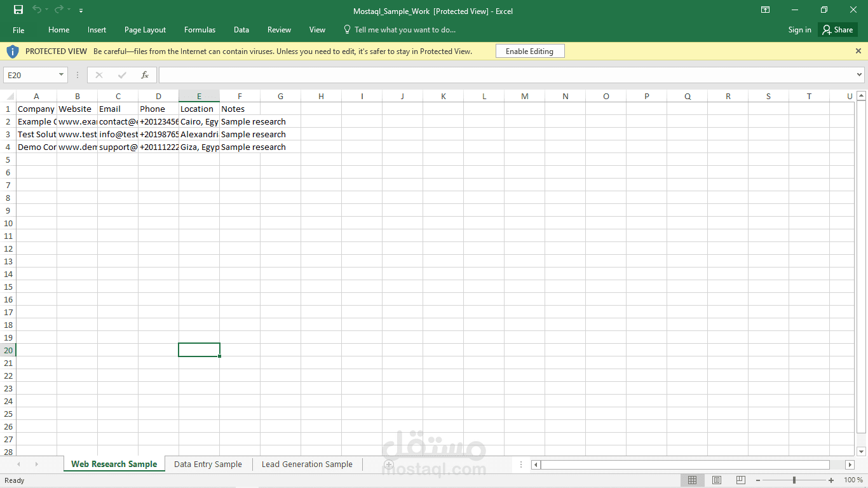
Task: Close the Protected View message bar
Action: click(x=858, y=51)
